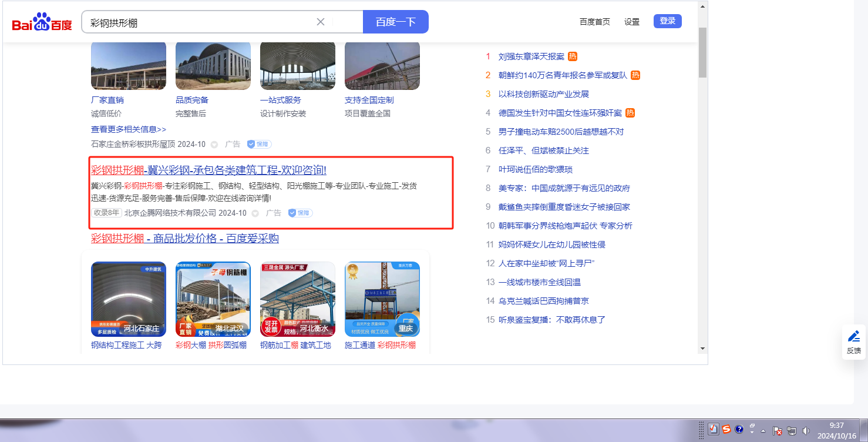The height and width of the screenshot is (442, 868).
Task: Open 彩钢拱形棚 - 商品批发价格 - 百度爱采购 result
Action: point(185,239)
